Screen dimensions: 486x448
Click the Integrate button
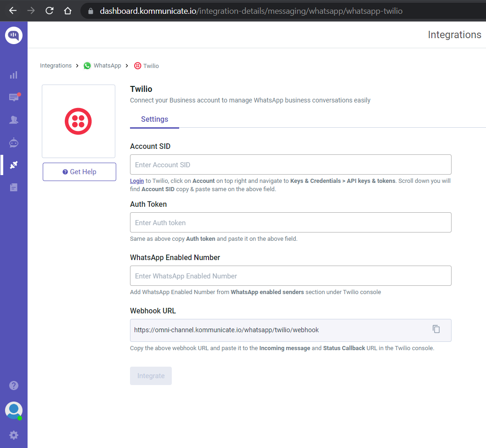click(x=151, y=376)
